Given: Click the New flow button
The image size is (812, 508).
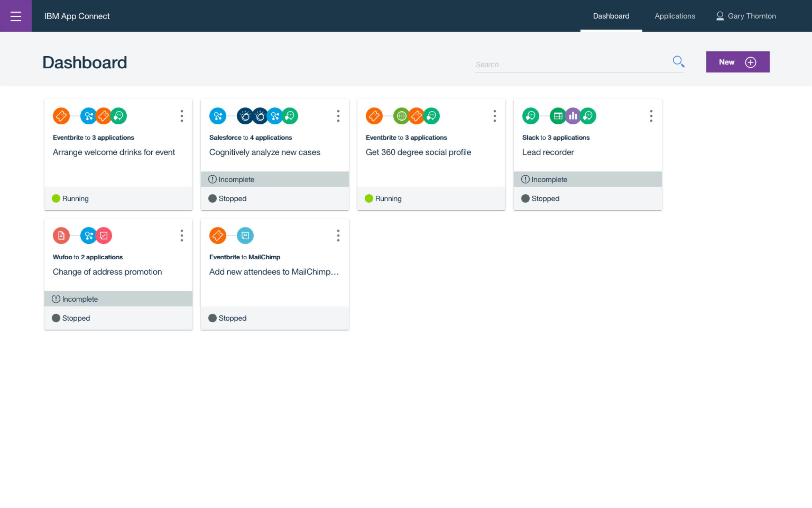Looking at the screenshot, I should tap(738, 62).
